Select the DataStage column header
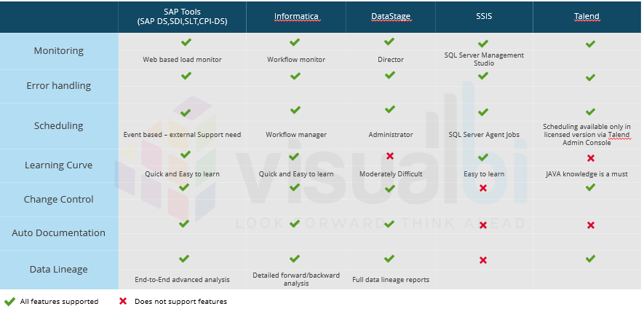 (391, 17)
